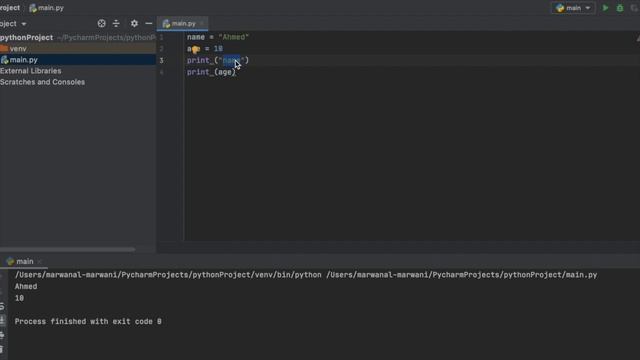Close the main run tab
640x360 pixels.
(x=40, y=261)
